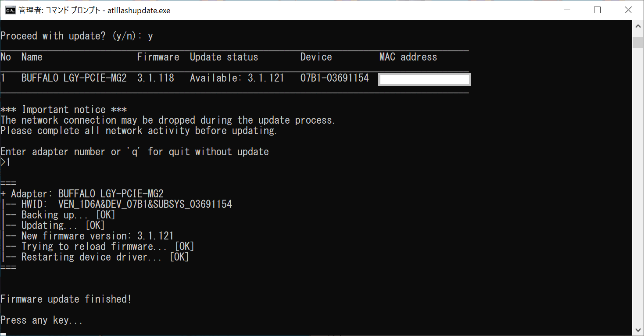Click the vertical scrollbar up arrow

639,26
